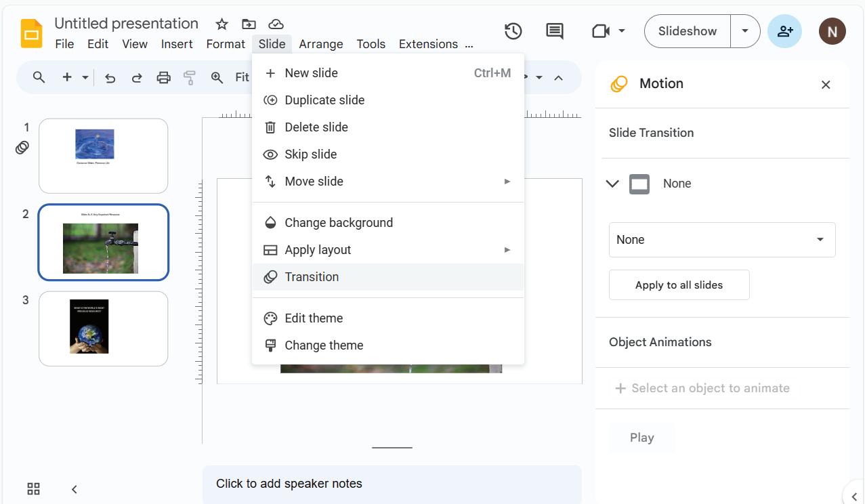
Task: Check the cloud document status icon
Action: pos(276,24)
